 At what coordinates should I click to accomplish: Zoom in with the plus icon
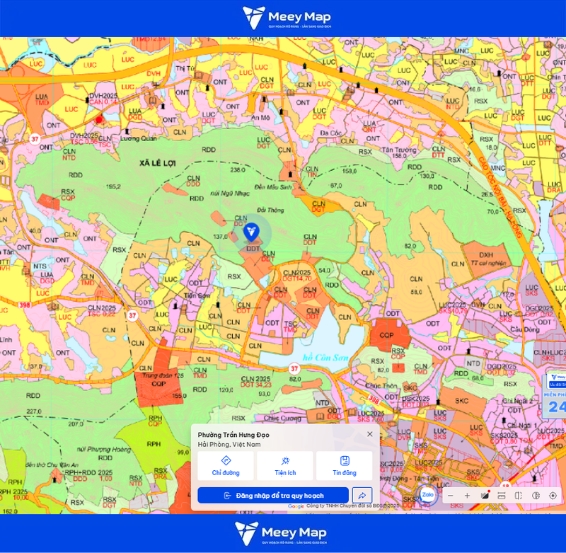(467, 496)
